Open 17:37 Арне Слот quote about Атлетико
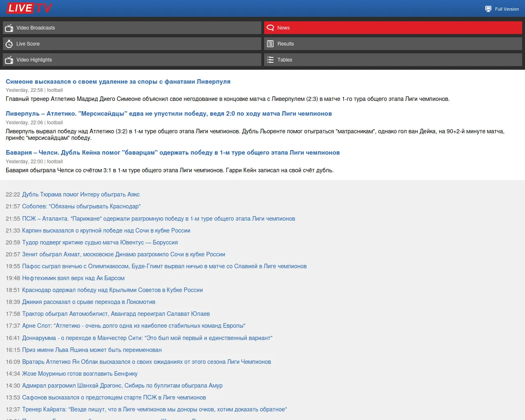 pyautogui.click(x=134, y=326)
